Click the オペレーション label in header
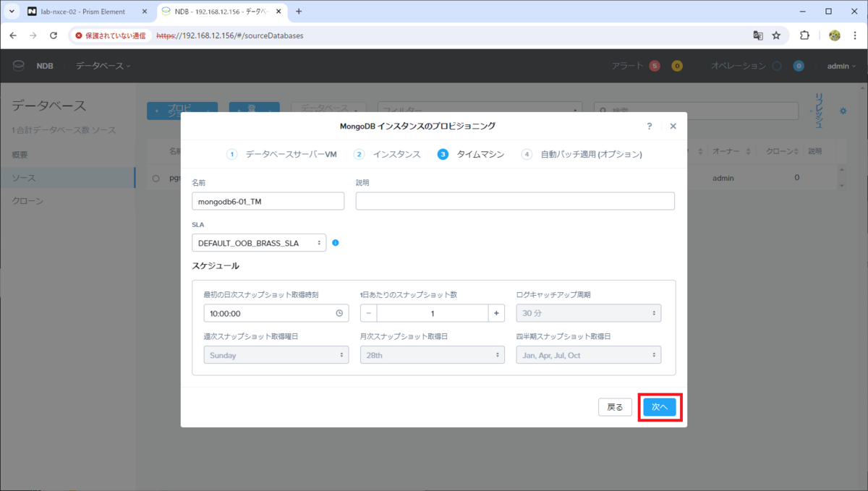This screenshot has width=868, height=491. (x=738, y=66)
